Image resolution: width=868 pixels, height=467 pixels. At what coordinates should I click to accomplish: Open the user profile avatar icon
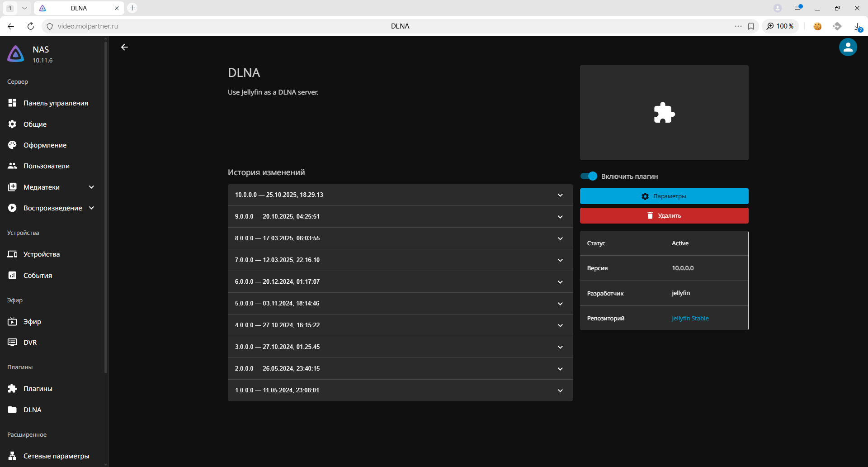pos(848,47)
